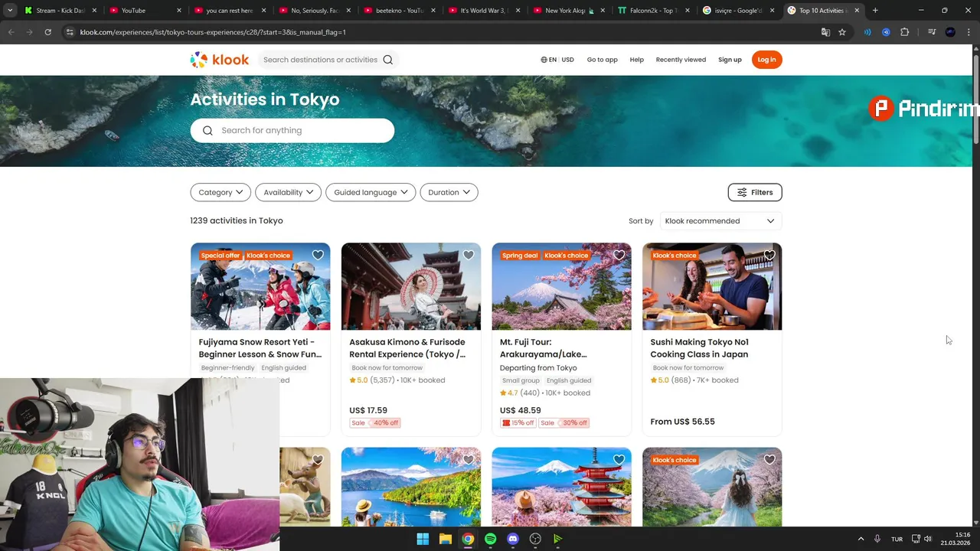Open Discord from the taskbar
The width and height of the screenshot is (980, 551).
[x=513, y=539]
